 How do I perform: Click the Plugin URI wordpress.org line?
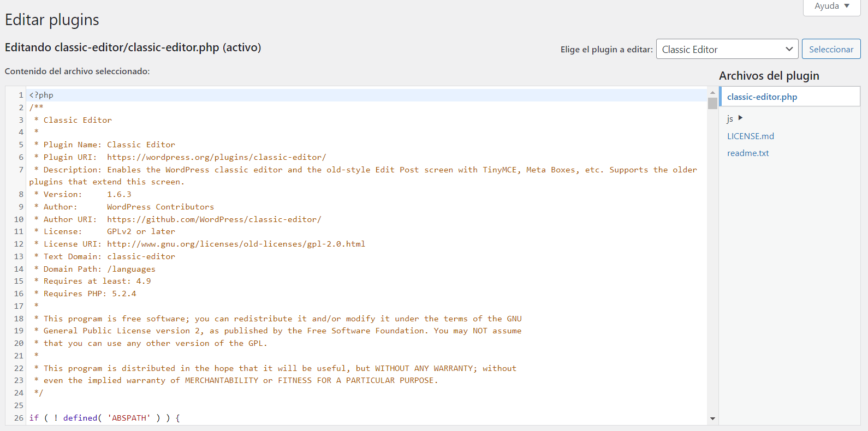click(180, 157)
